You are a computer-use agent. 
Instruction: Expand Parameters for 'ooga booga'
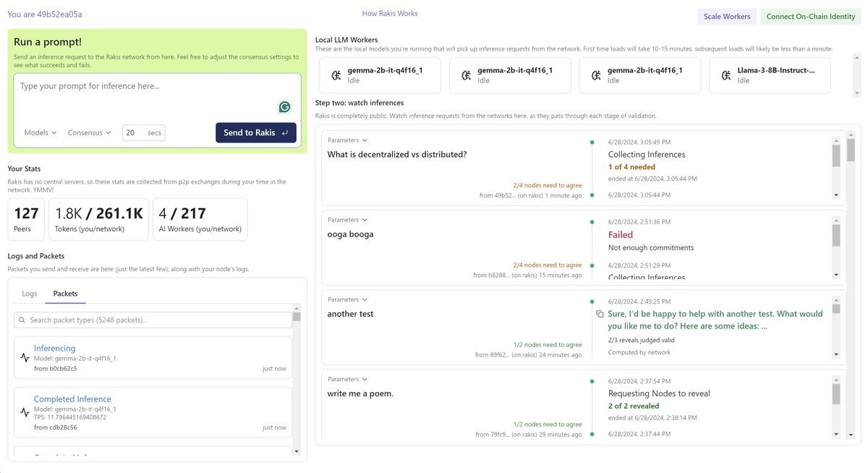[x=347, y=220]
